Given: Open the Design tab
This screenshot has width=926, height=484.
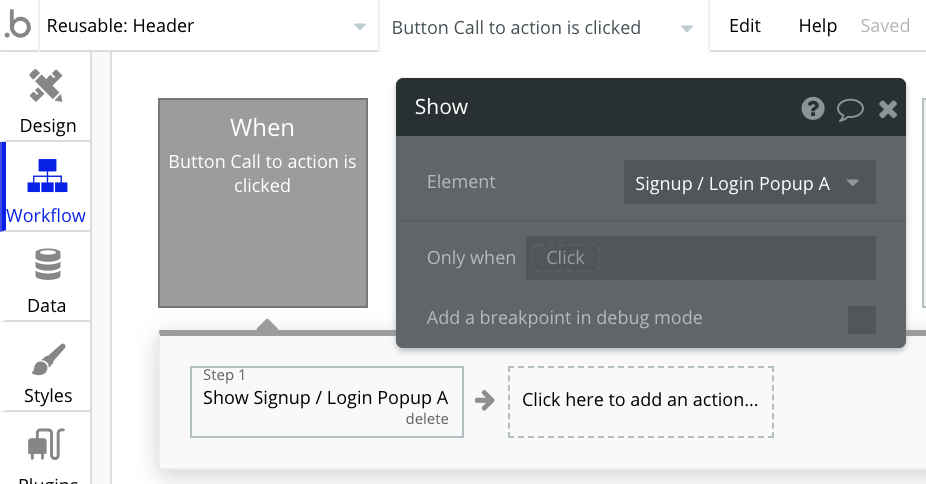Looking at the screenshot, I should [x=47, y=100].
